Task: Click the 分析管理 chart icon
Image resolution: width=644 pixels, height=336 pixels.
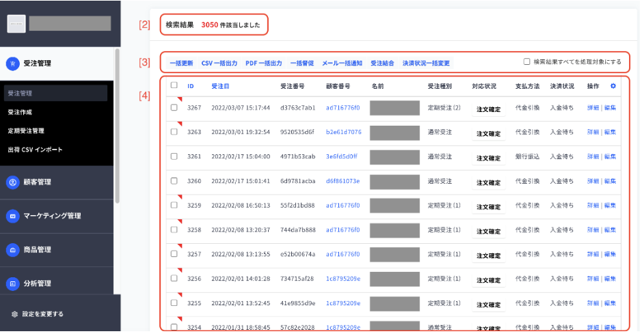Action: (x=13, y=284)
